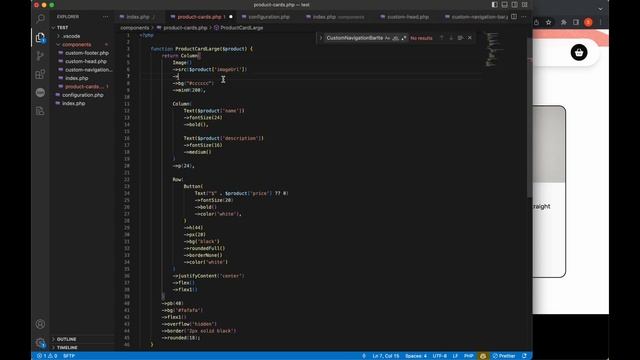Click the code minimap
The image size is (640, 360).
pos(494,49)
